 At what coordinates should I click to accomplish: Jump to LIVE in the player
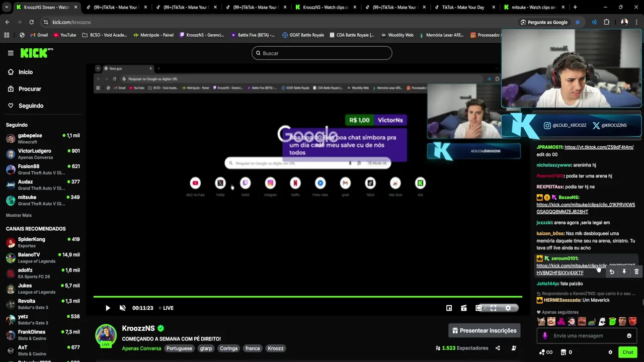[x=166, y=308]
